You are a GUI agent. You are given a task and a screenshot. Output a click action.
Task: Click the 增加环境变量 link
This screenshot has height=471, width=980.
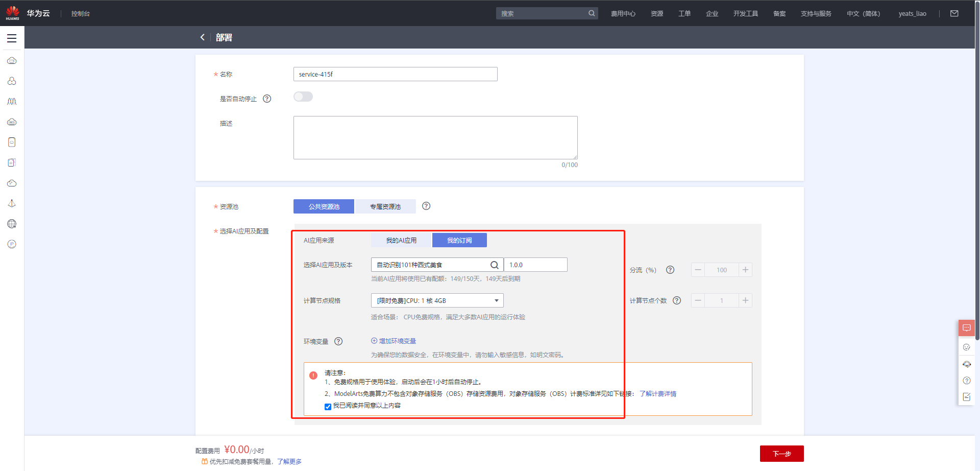[x=394, y=341]
